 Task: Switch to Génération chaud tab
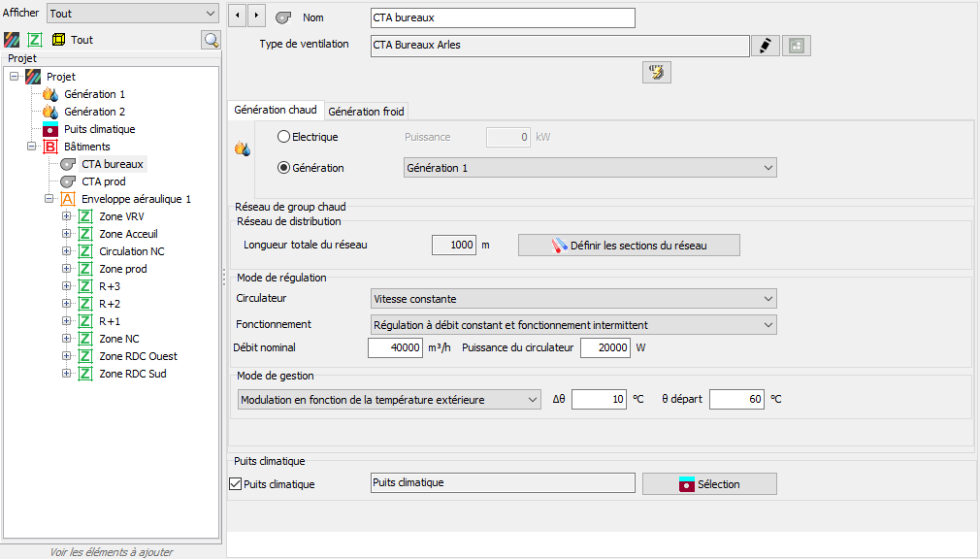[x=276, y=110]
